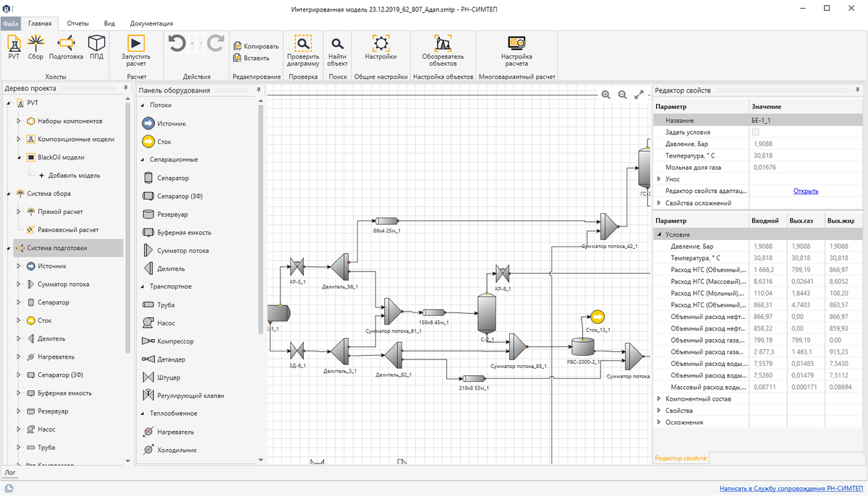Switch to the Вид ribbon tab
The width and height of the screenshot is (868, 496).
point(109,23)
